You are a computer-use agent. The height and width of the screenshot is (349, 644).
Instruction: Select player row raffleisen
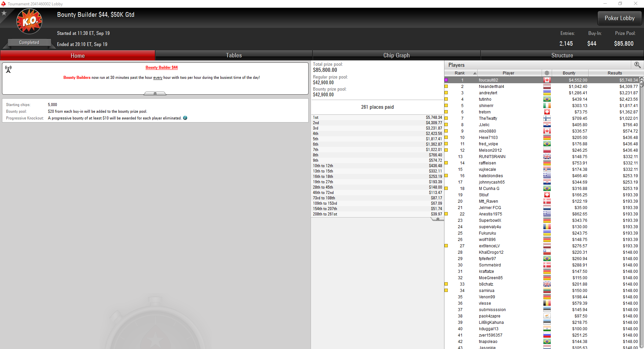tap(542, 163)
